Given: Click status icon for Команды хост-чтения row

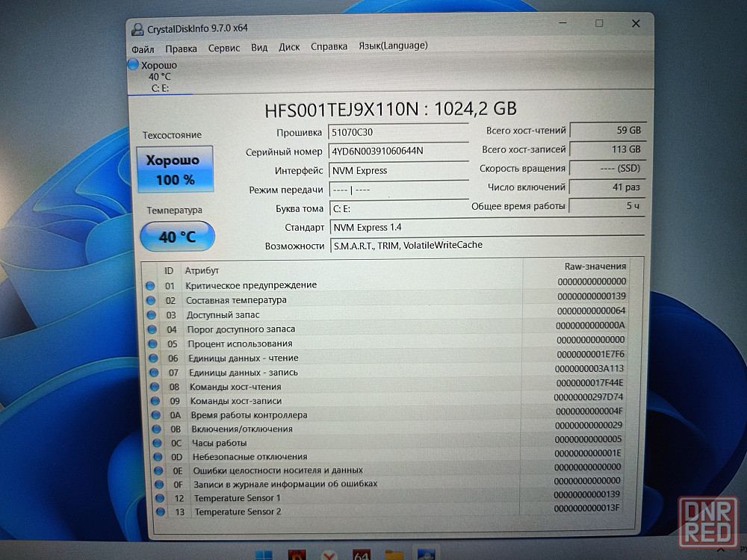Looking at the screenshot, I should [155, 387].
